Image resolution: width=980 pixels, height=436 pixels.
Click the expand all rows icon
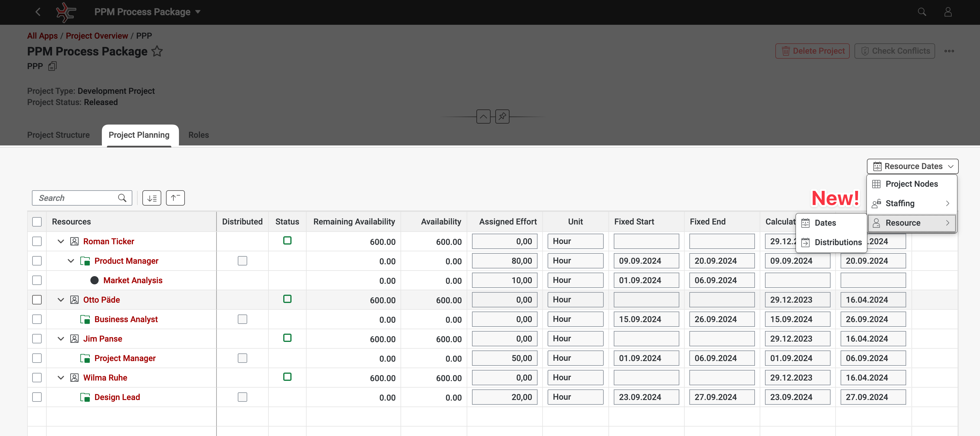coord(152,198)
